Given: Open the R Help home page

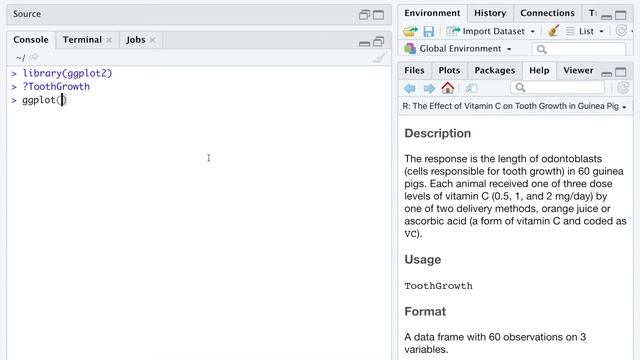Looking at the screenshot, I should [x=448, y=87].
